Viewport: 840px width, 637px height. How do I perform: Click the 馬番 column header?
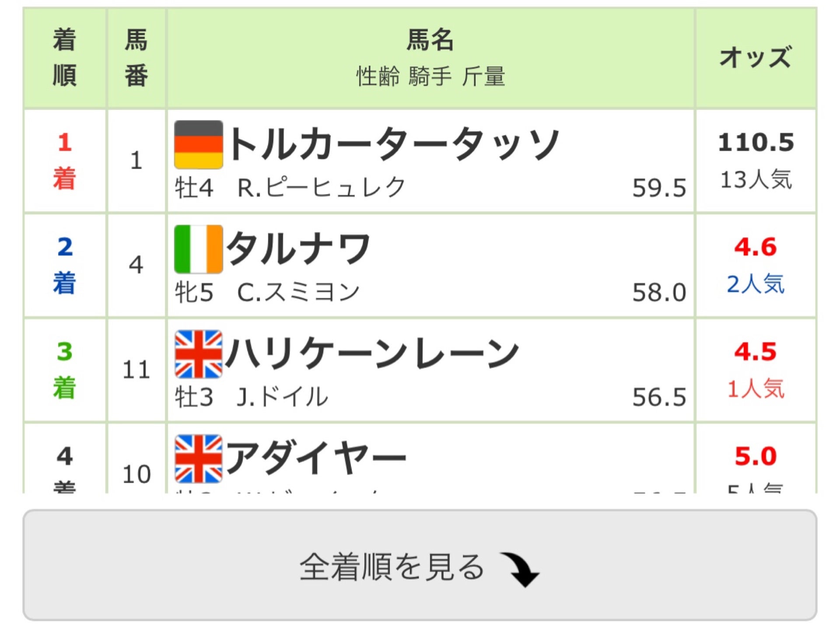[x=136, y=58]
